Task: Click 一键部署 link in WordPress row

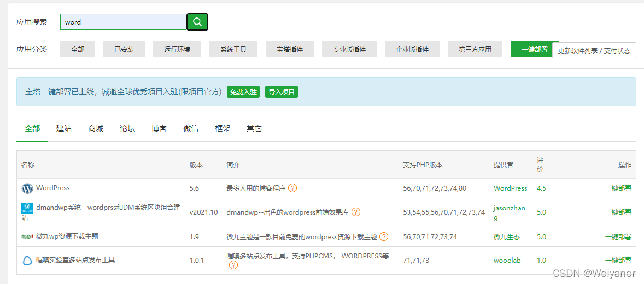Action: point(618,188)
